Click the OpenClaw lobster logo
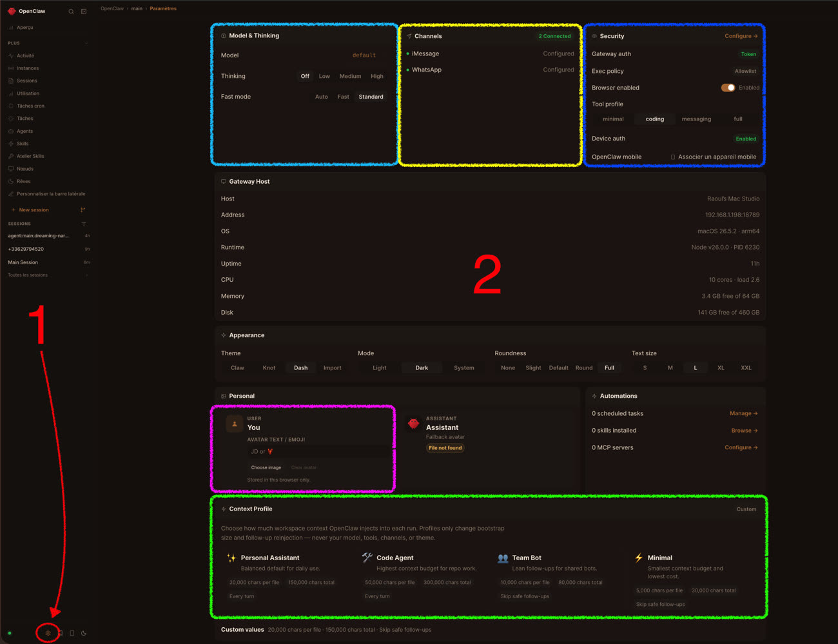Image resolution: width=838 pixels, height=644 pixels. point(12,11)
